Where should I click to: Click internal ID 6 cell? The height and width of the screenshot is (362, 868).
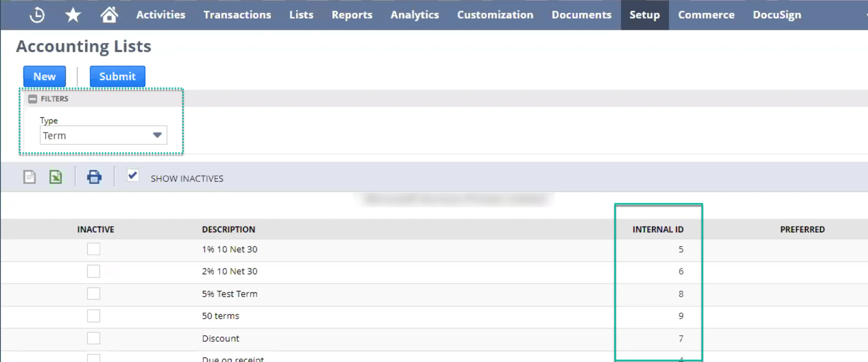click(x=681, y=271)
